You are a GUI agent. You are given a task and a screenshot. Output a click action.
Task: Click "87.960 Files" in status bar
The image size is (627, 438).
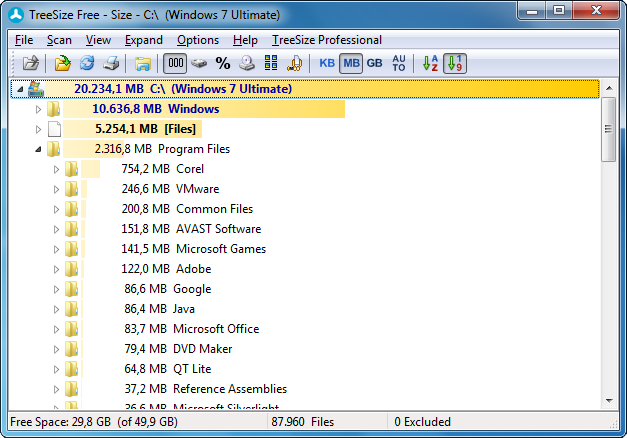pos(302,422)
